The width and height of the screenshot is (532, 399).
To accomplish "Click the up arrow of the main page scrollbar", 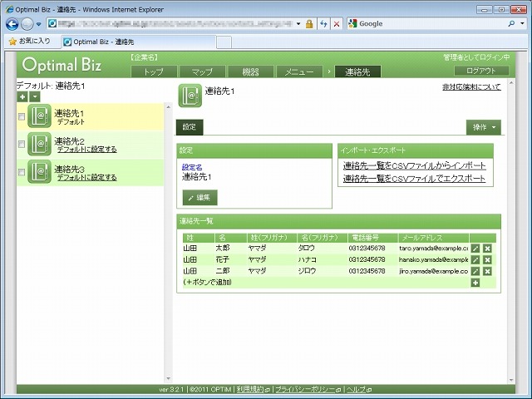I will pyautogui.click(x=511, y=83).
